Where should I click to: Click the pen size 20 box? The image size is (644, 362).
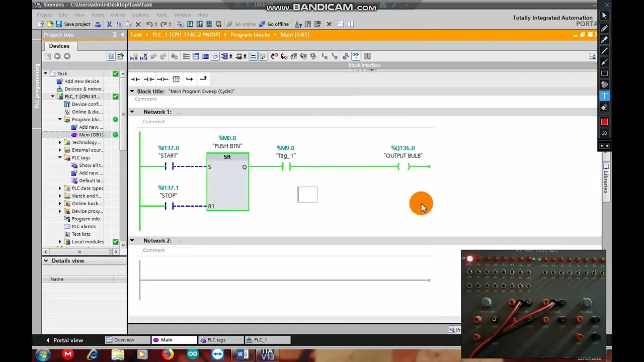(604, 133)
